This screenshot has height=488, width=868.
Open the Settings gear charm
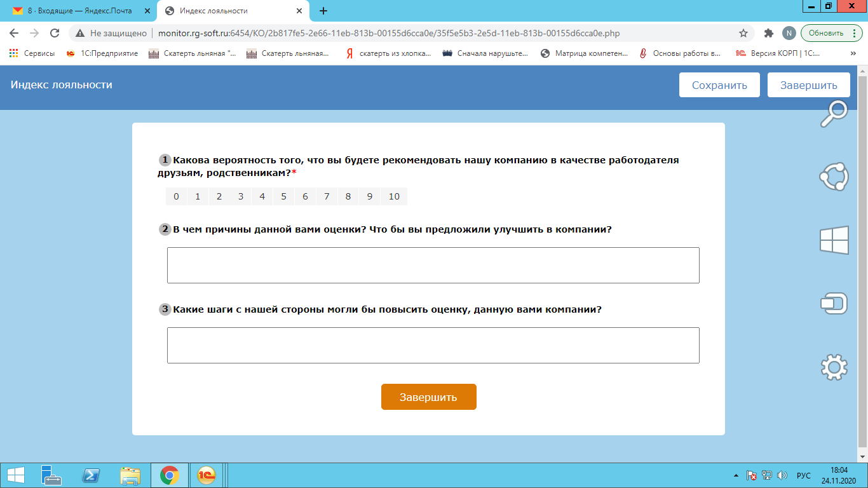coord(834,367)
